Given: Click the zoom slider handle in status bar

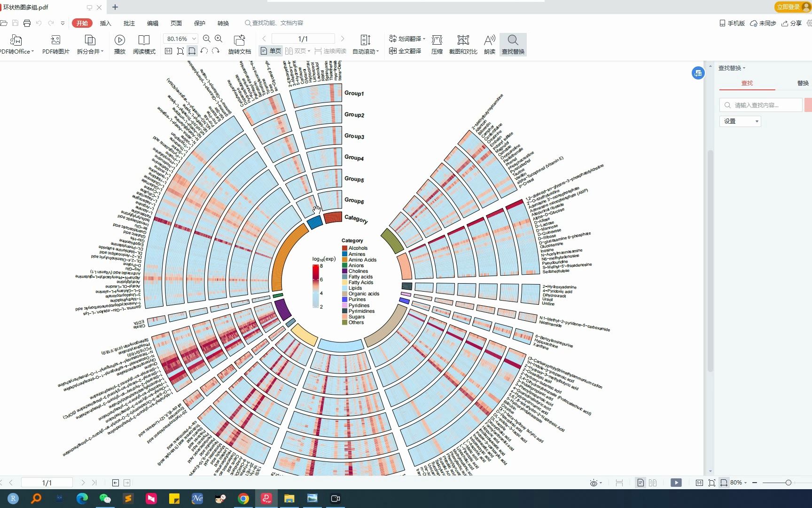Looking at the screenshot, I should coord(788,483).
